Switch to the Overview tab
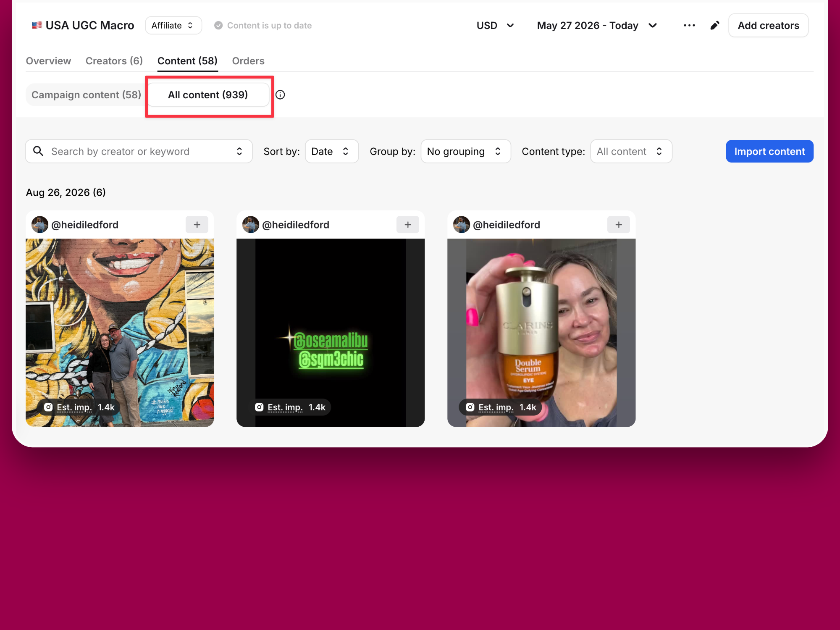Screen dimensions: 840x630 coord(48,61)
